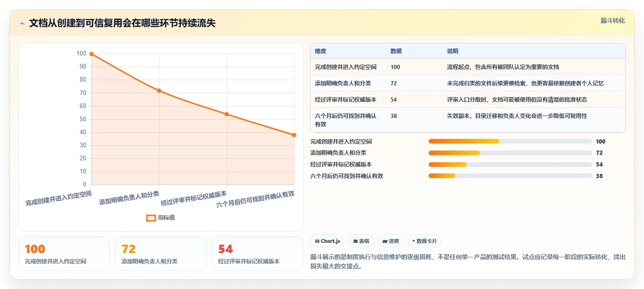The width and height of the screenshot is (644, 289).
Task: Click the page title 文档从创建到可信复用
Action: click(122, 23)
